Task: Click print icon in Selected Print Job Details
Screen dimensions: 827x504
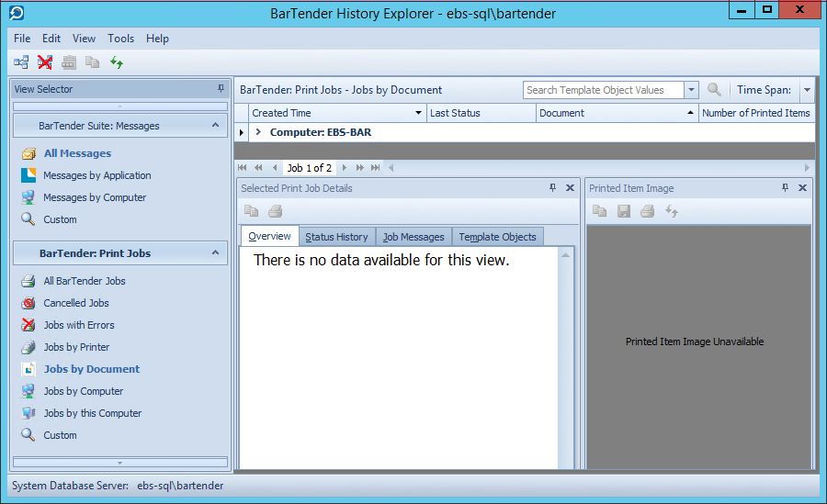Action: tap(276, 211)
